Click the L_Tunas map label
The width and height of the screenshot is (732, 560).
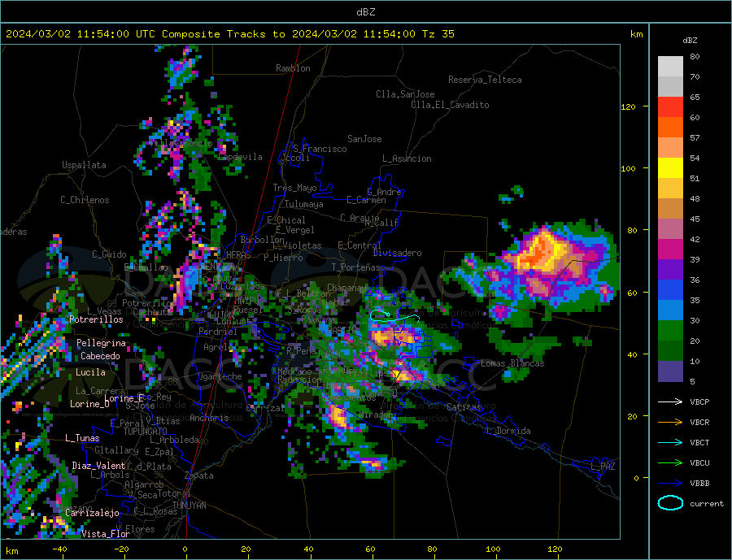(x=82, y=438)
